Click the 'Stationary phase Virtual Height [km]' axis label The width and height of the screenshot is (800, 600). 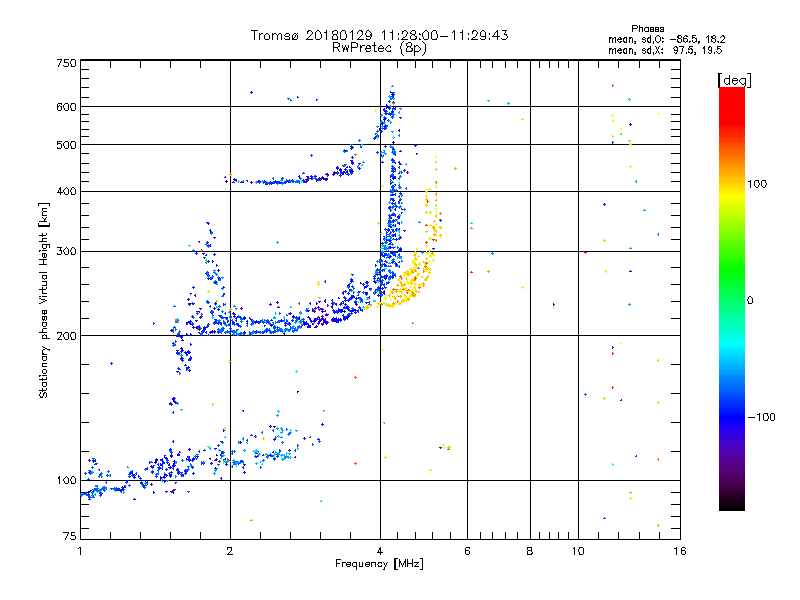[44, 300]
